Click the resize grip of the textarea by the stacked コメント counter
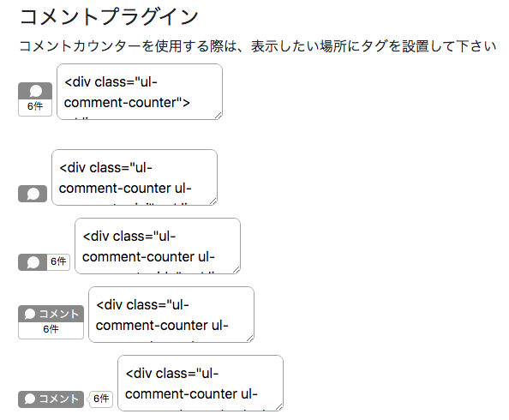This screenshot has width=509, height=420. point(250,339)
